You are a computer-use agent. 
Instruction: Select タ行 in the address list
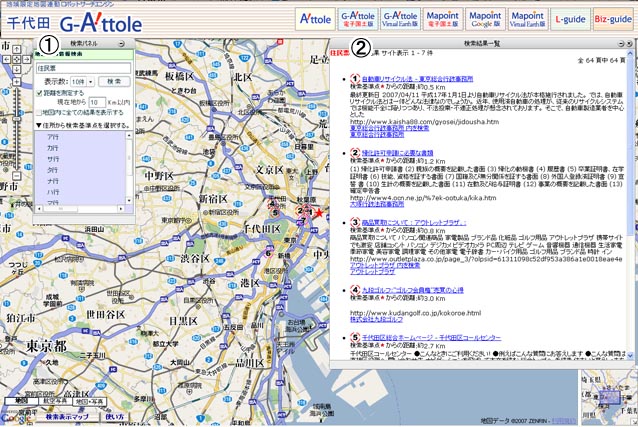point(53,170)
